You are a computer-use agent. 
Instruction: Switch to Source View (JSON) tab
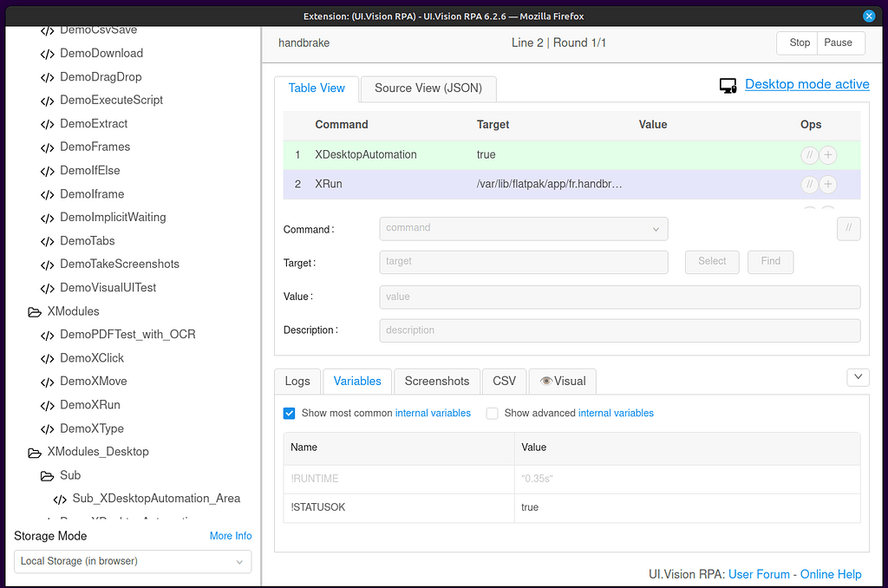coord(428,88)
